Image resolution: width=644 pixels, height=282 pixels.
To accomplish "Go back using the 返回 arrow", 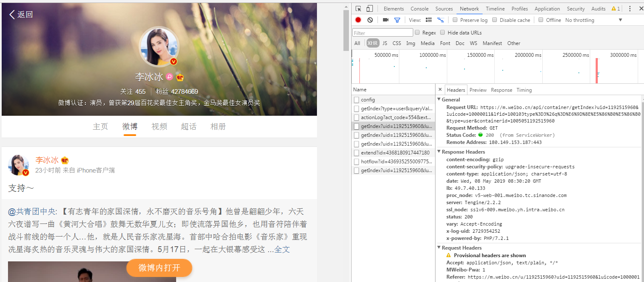I will tap(21, 14).
